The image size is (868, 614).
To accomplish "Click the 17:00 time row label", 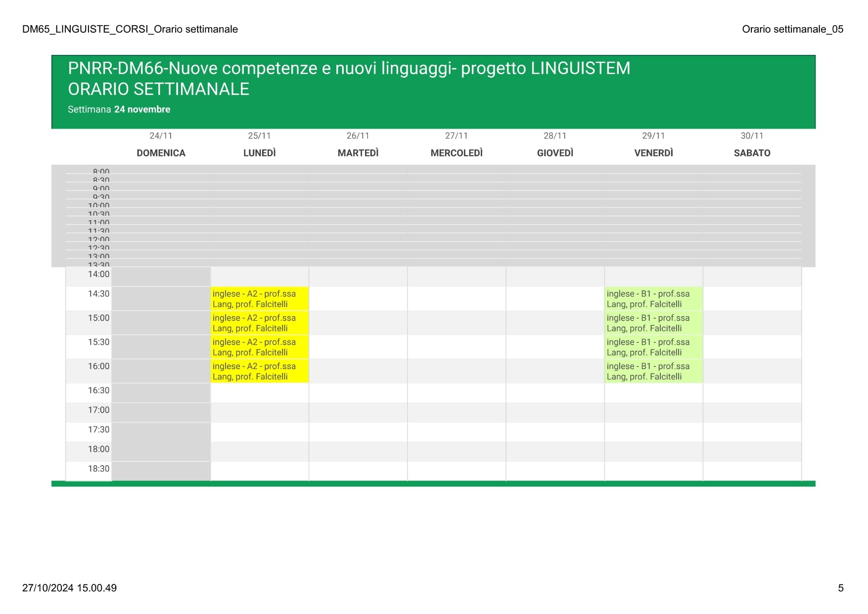I will [98, 410].
